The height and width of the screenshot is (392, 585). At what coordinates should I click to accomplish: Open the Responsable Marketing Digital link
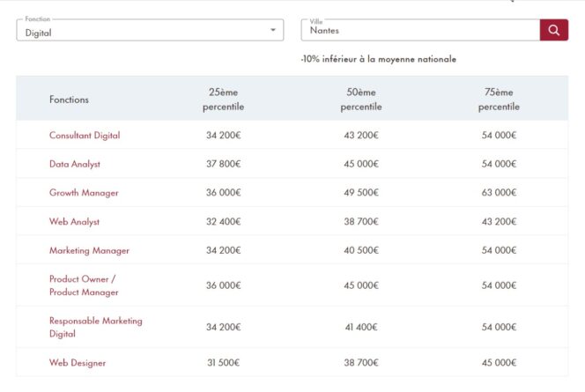[x=95, y=327]
